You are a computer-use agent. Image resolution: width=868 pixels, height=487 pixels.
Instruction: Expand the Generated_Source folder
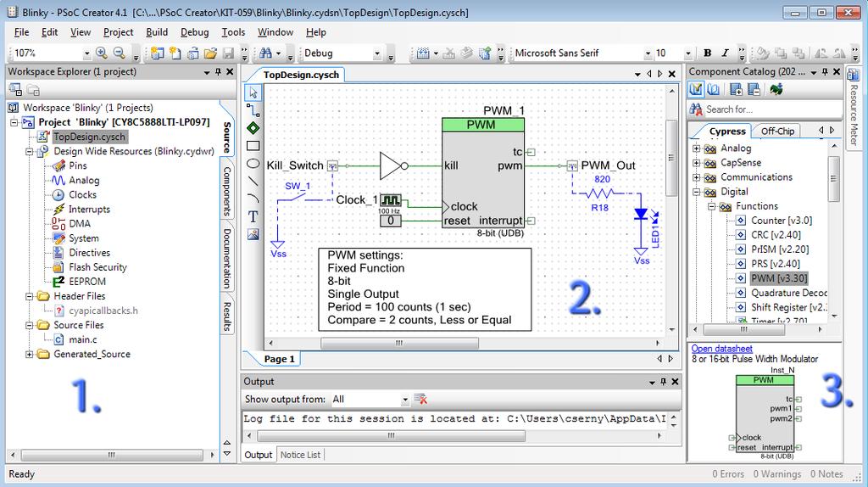[30, 354]
